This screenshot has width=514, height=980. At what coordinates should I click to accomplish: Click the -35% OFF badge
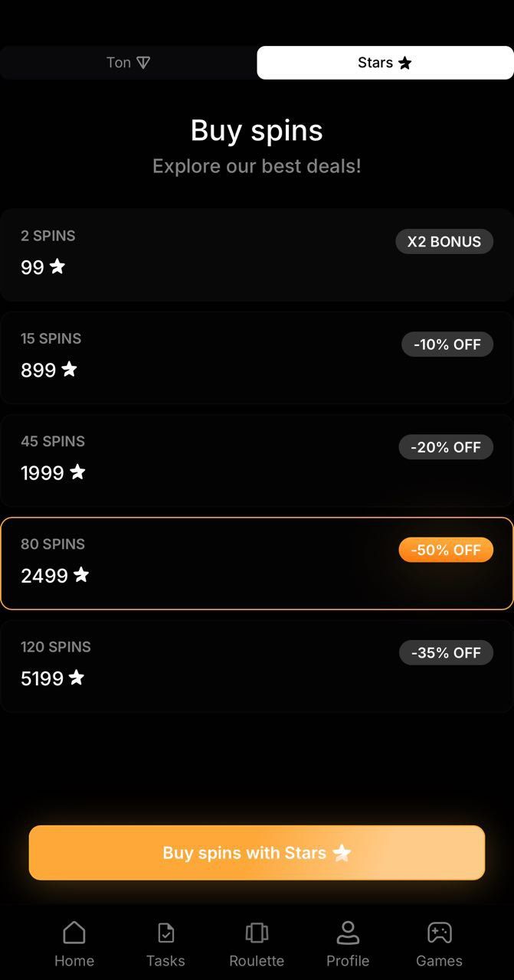[446, 652]
